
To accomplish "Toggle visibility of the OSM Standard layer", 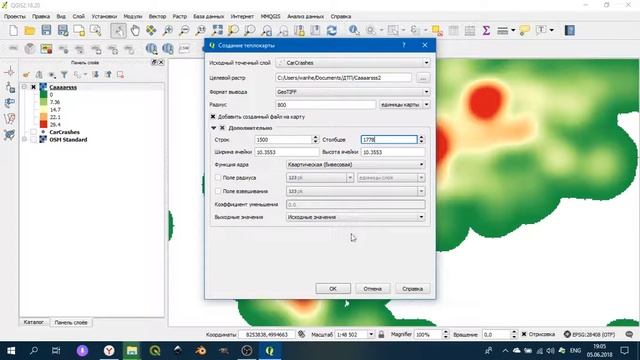I will tap(33, 140).
